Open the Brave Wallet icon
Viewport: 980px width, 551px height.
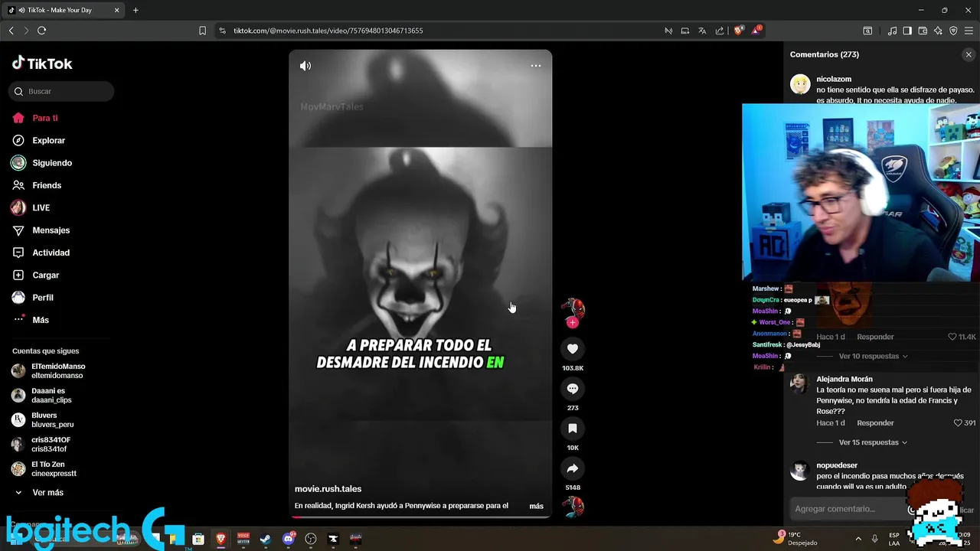pyautogui.click(x=923, y=31)
